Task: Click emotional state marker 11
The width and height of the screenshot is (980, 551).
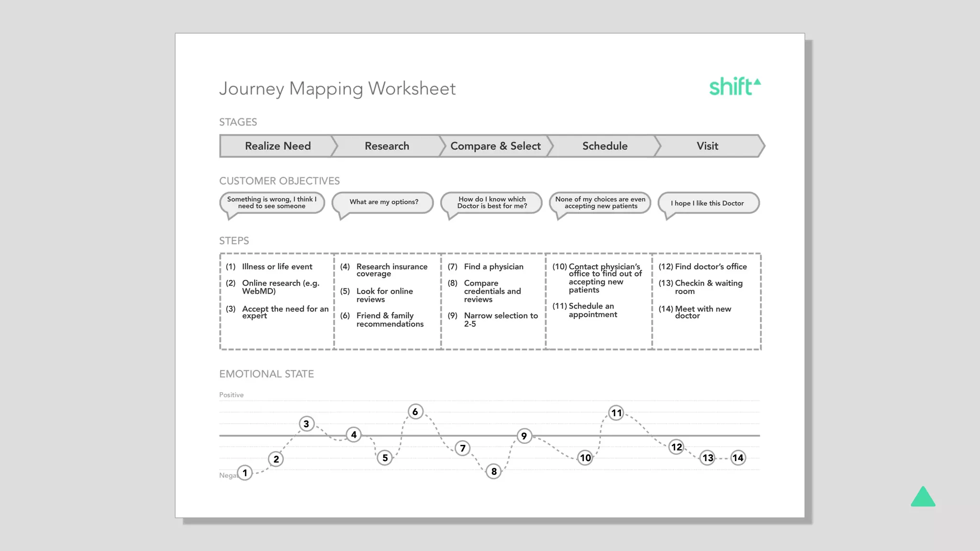Action: point(616,413)
